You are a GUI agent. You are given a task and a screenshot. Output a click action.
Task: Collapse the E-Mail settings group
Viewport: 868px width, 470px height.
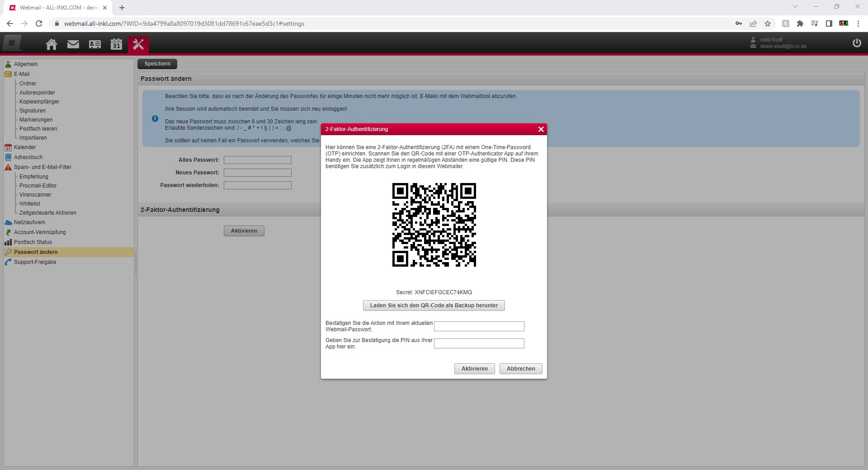pyautogui.click(x=21, y=74)
